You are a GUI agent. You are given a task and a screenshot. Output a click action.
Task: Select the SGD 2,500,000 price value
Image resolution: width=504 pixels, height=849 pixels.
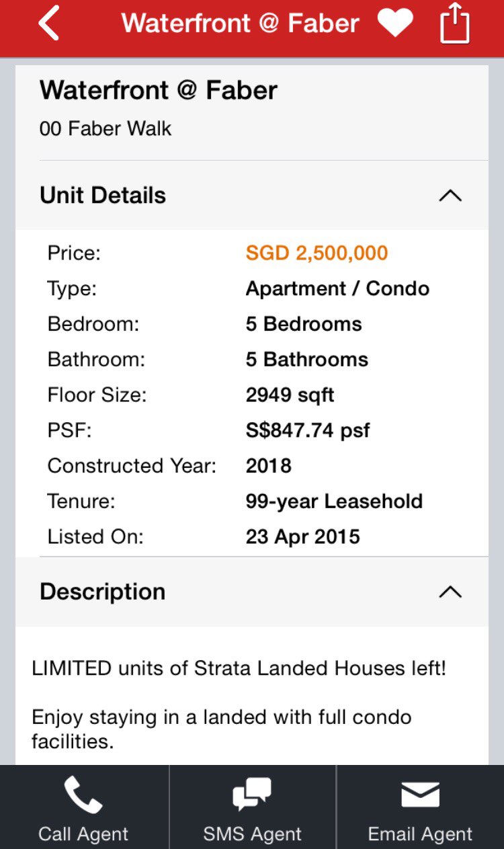(317, 253)
